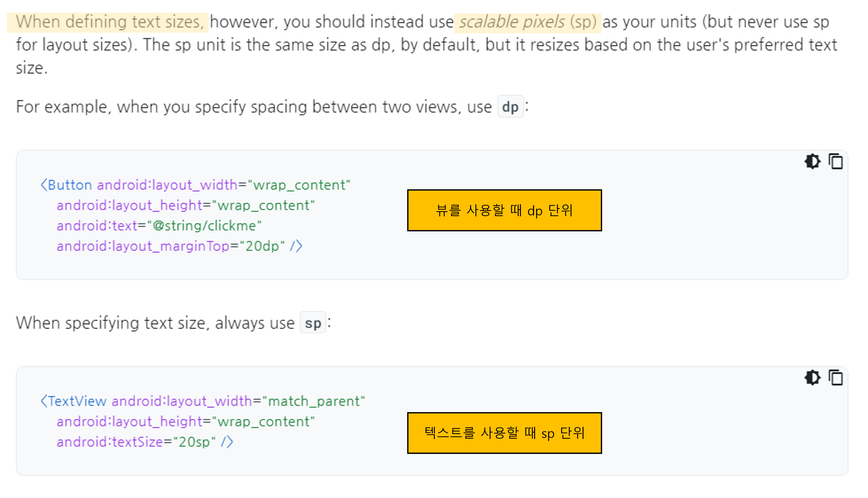This screenshot has height=498, width=868.
Task: Click the "match_parent" value in code
Action: point(314,401)
